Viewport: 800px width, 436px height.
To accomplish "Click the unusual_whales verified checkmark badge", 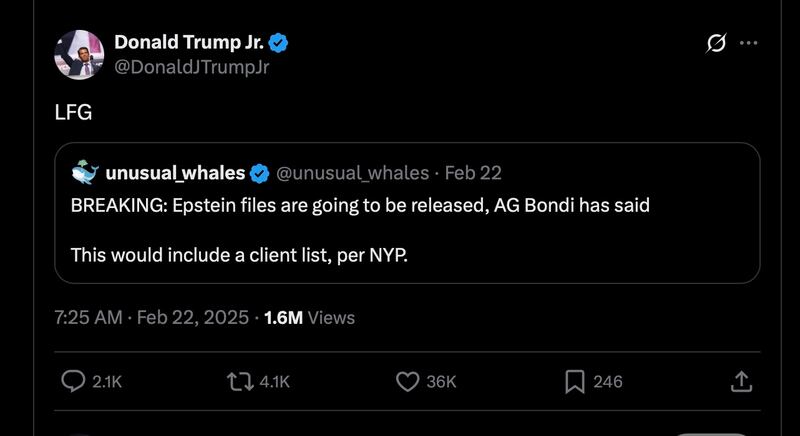I will click(258, 173).
